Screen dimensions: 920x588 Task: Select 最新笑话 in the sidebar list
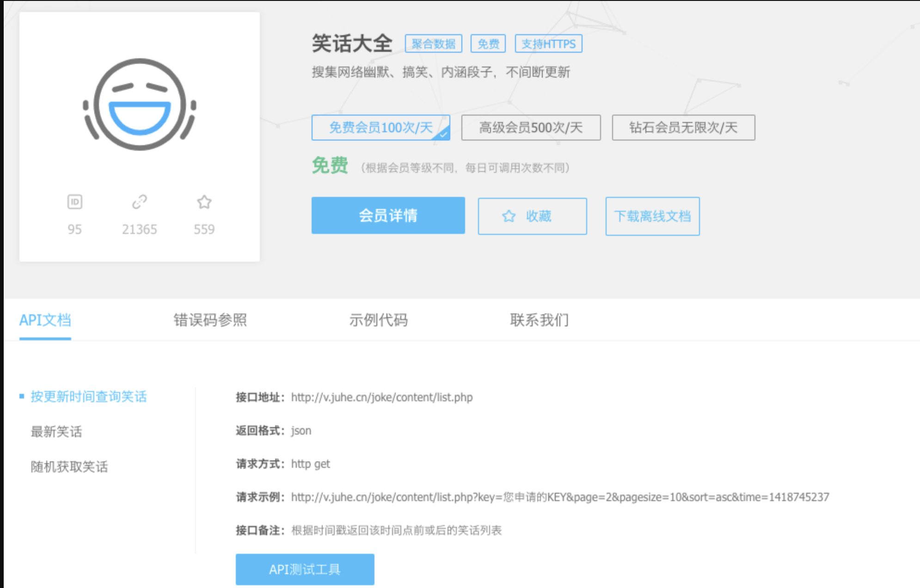click(56, 432)
